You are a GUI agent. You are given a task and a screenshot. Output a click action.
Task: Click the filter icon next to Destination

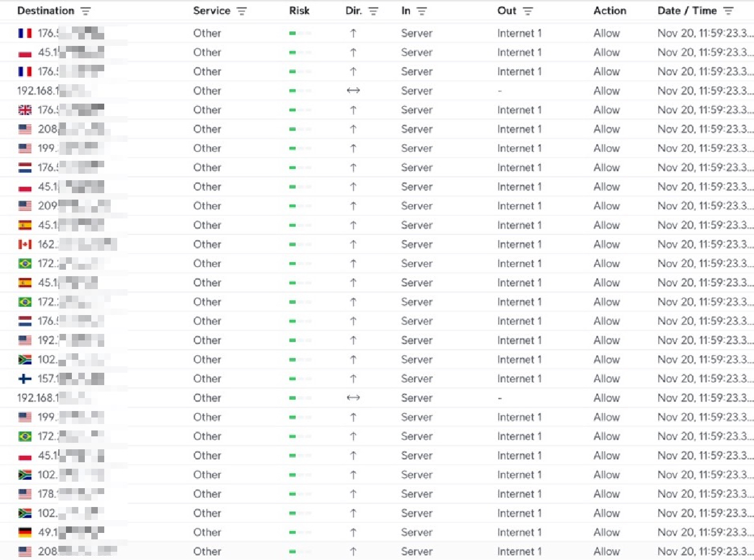(86, 11)
